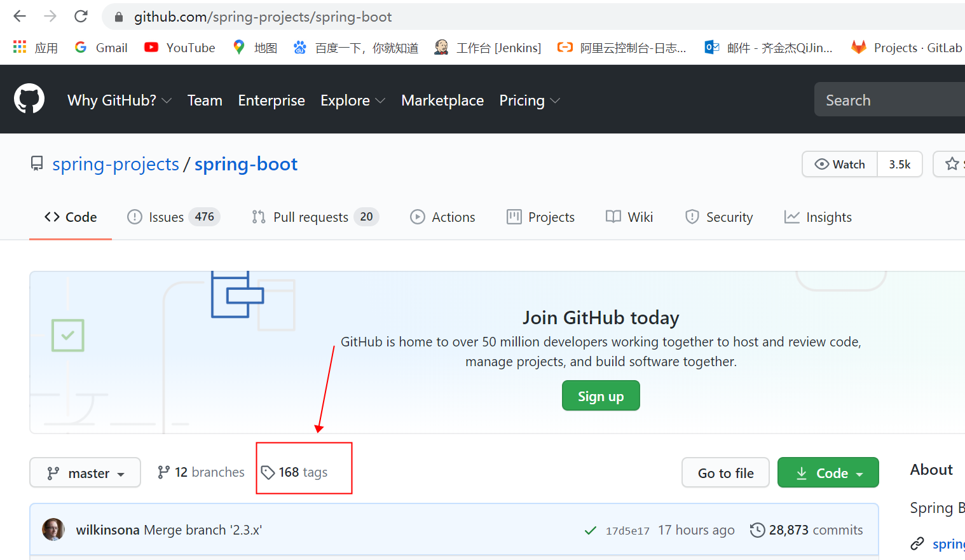The height and width of the screenshot is (560, 965).
Task: Open the Projects · GitLab bookmark
Action: click(x=907, y=48)
